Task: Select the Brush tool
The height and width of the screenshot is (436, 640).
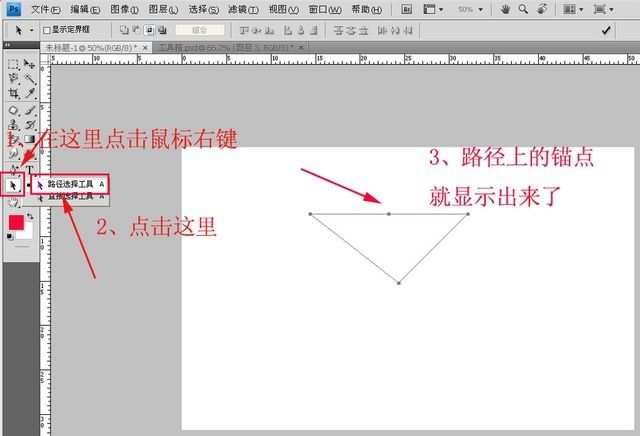Action: (29, 110)
